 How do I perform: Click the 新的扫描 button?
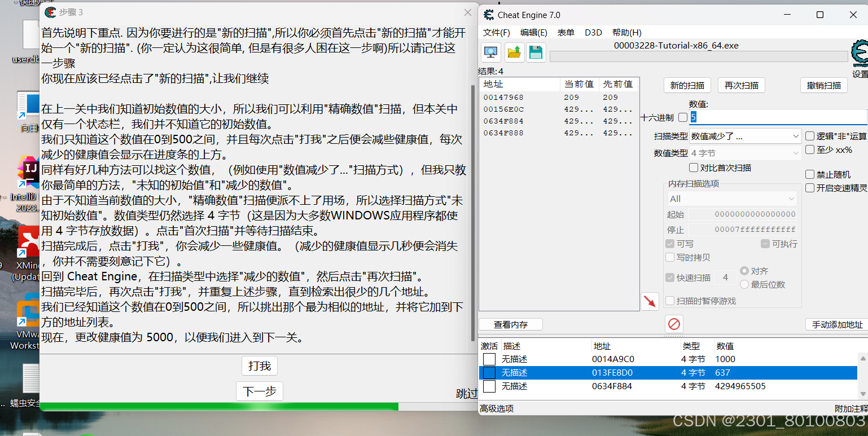(x=687, y=86)
